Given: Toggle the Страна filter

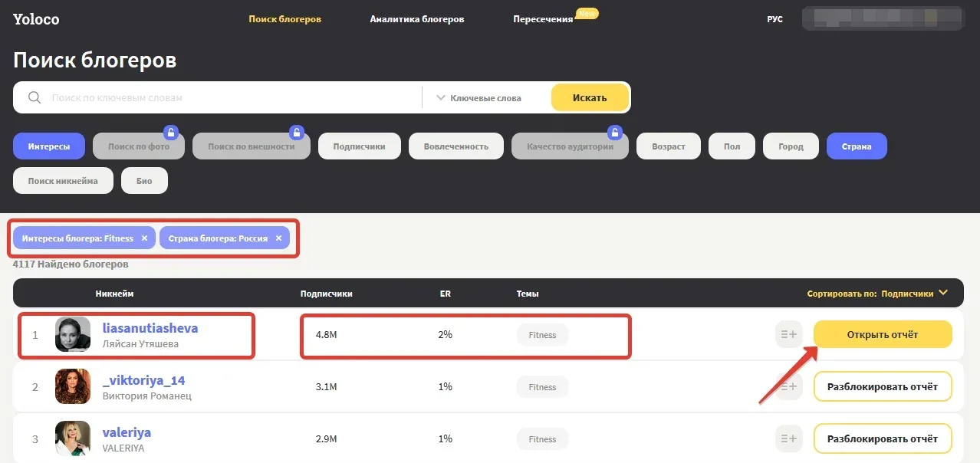Looking at the screenshot, I should point(856,146).
